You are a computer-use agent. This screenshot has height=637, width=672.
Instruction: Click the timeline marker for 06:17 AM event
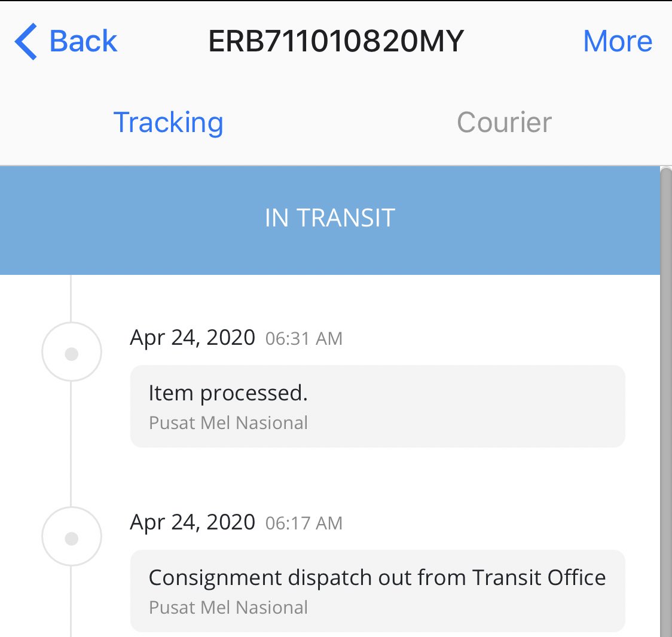coord(72,537)
